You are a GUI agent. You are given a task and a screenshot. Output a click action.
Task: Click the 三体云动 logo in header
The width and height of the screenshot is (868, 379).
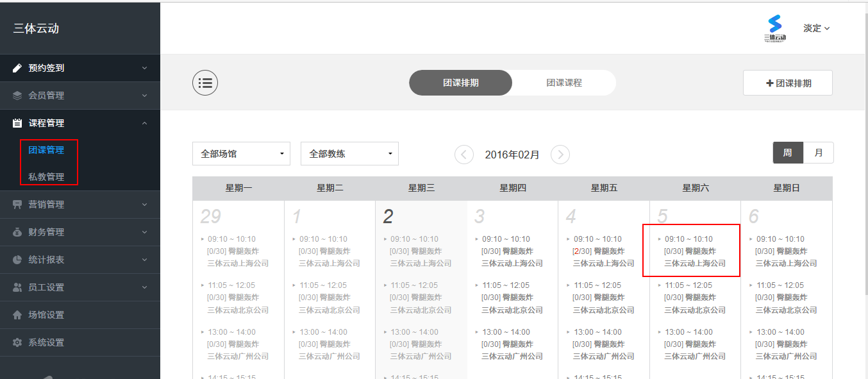click(x=775, y=28)
